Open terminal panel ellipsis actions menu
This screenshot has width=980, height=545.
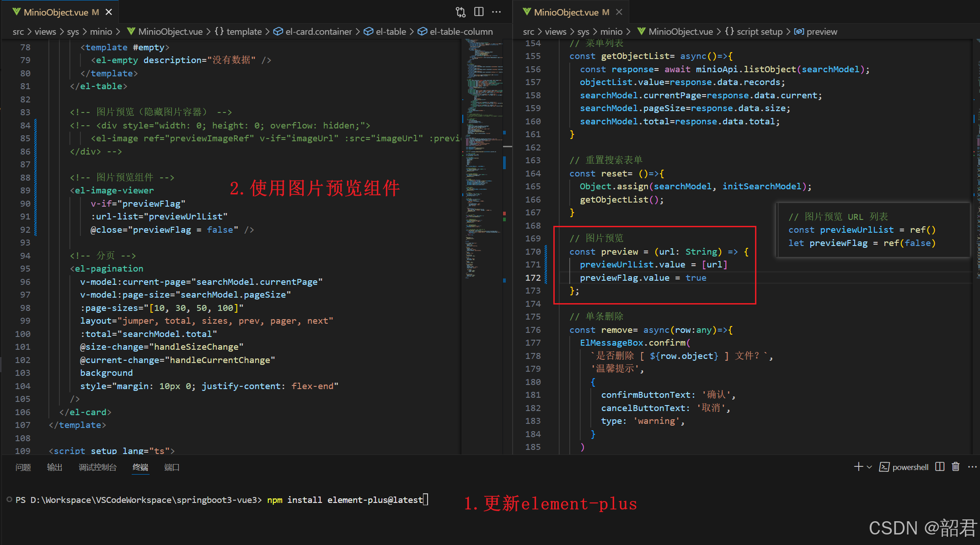(x=973, y=467)
